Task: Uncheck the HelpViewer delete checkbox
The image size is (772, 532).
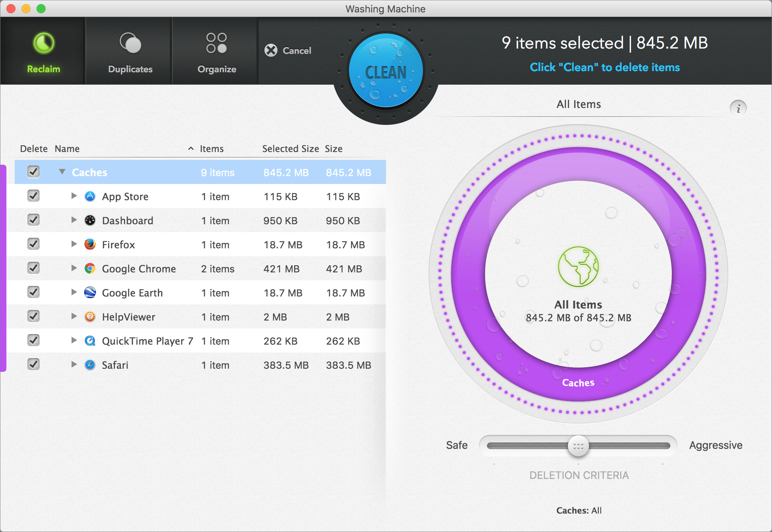Action: [x=34, y=316]
